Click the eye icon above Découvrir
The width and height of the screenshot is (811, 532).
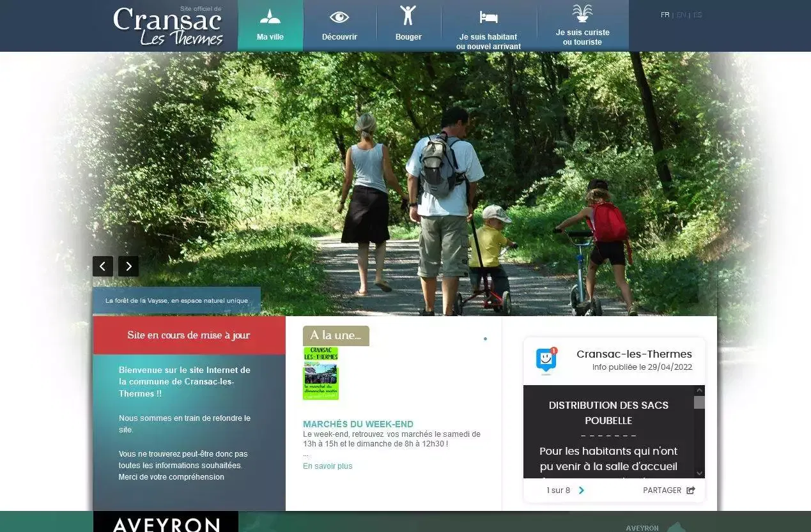click(339, 17)
